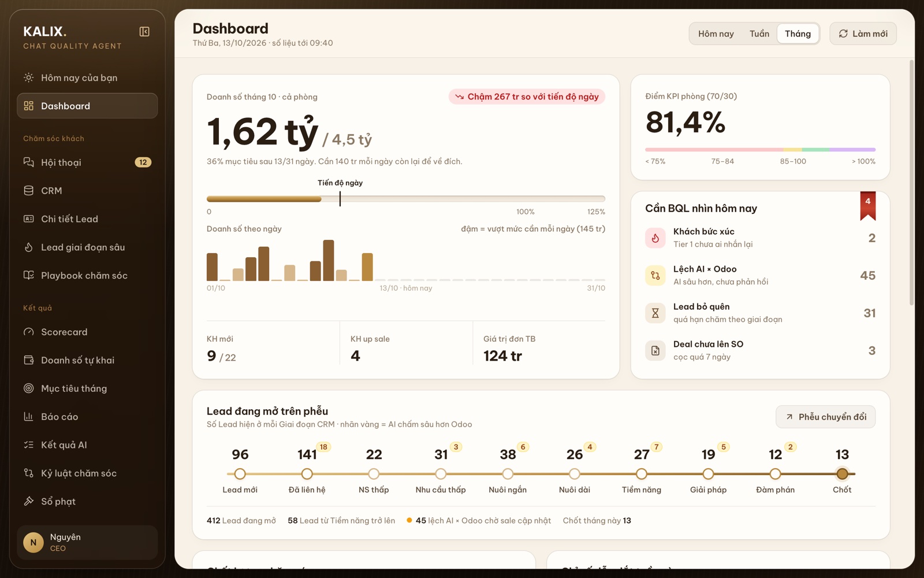
Task: Open the Deal chưa lên SO alert row
Action: 760,351
